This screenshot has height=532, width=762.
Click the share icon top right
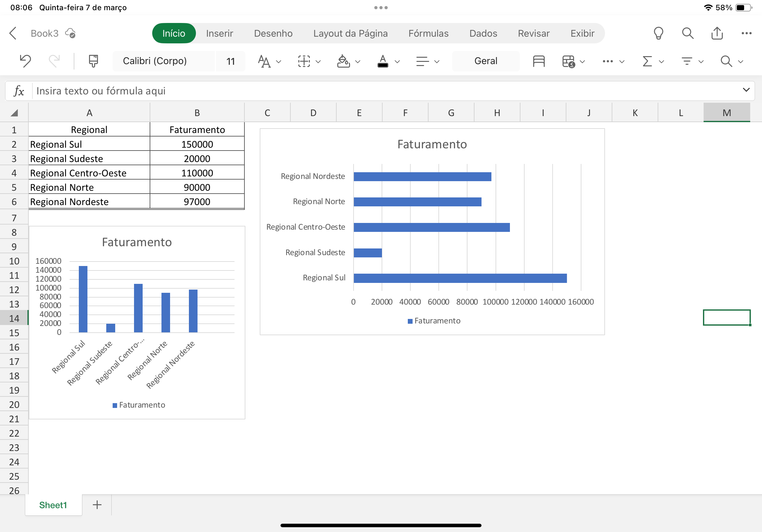[717, 33]
